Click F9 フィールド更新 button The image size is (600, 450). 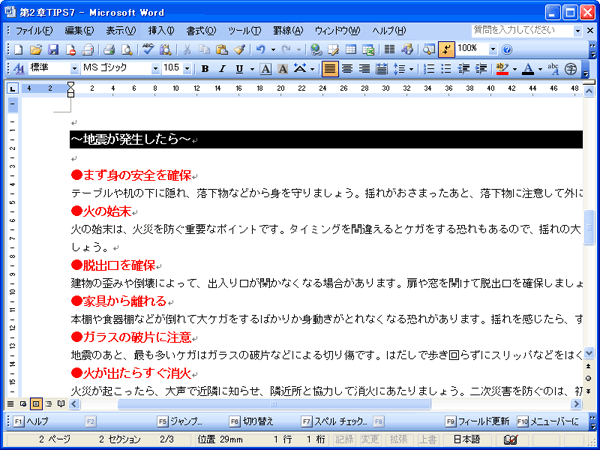click(477, 421)
